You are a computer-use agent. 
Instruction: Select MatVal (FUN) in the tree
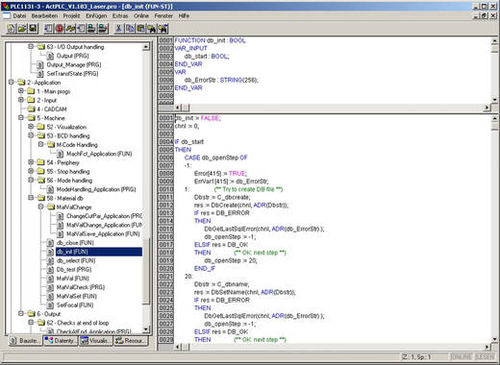click(x=73, y=278)
